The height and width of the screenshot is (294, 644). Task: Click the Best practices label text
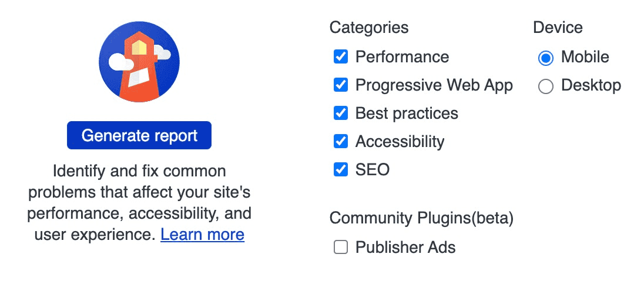coord(407,113)
